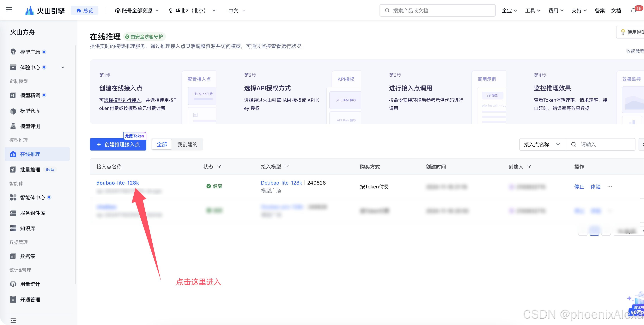Viewport: 644px width, 325px height.
Task: Open the 知识库 sidebar item
Action: tap(27, 228)
